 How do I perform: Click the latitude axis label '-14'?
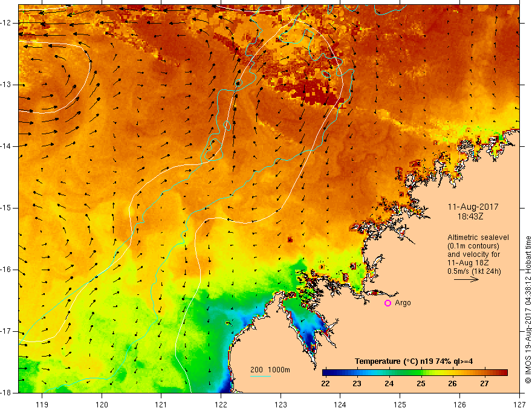tap(7, 146)
